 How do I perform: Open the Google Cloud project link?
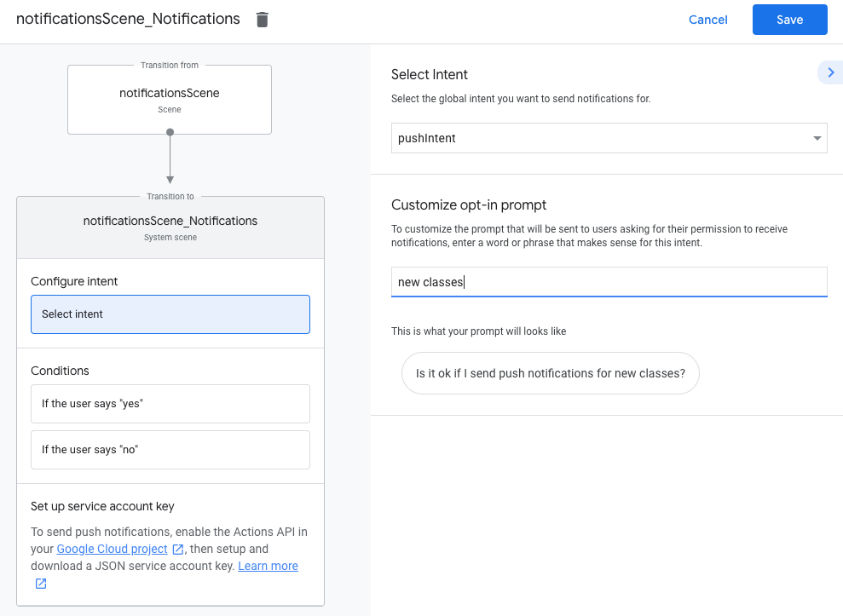click(112, 550)
